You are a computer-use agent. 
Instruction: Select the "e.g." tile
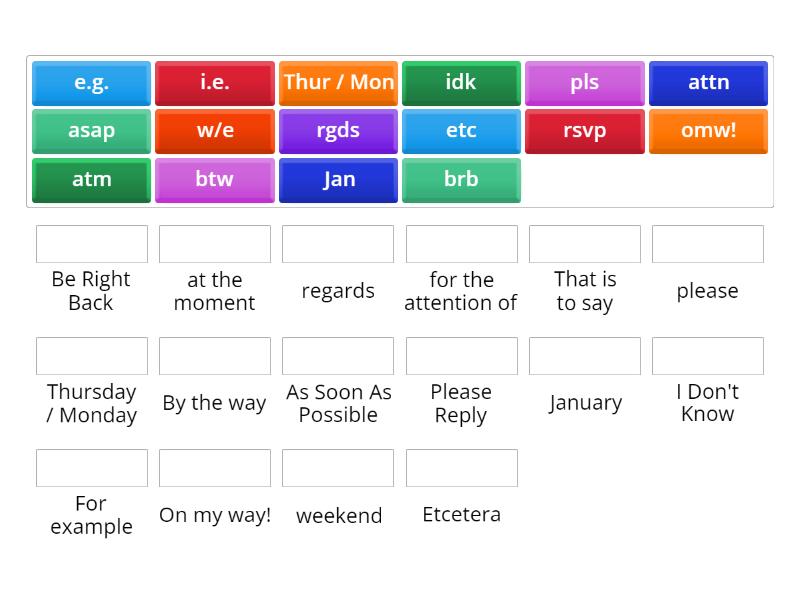coord(91,83)
